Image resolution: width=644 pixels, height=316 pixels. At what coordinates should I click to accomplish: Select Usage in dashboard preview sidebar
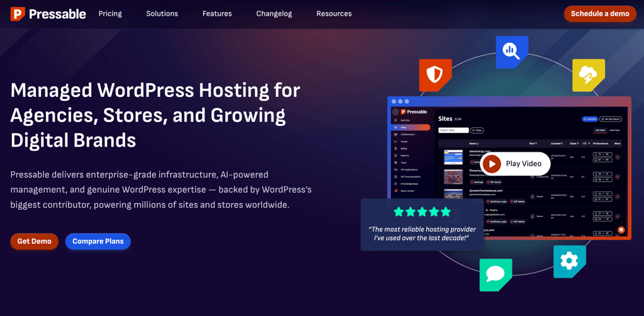click(x=404, y=142)
